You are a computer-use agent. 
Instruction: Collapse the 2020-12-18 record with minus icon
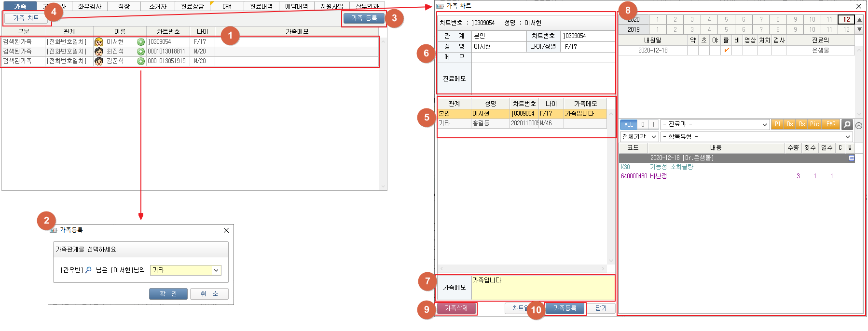point(852,158)
